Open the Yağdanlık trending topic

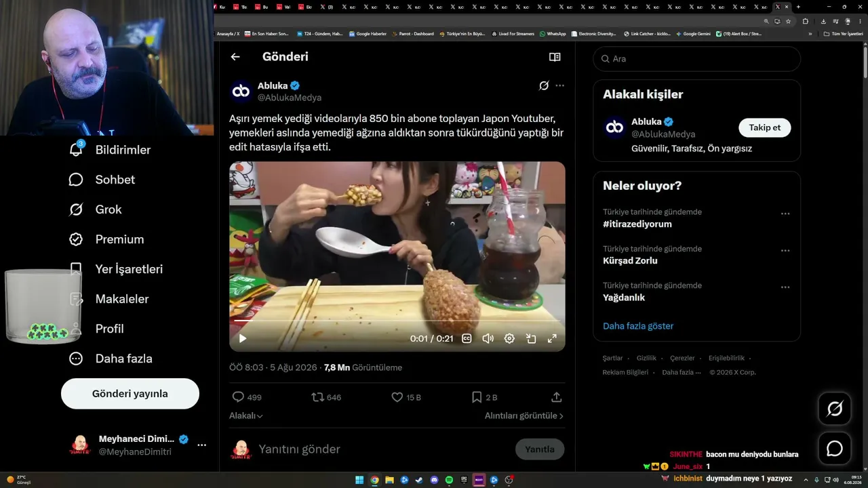[624, 298]
